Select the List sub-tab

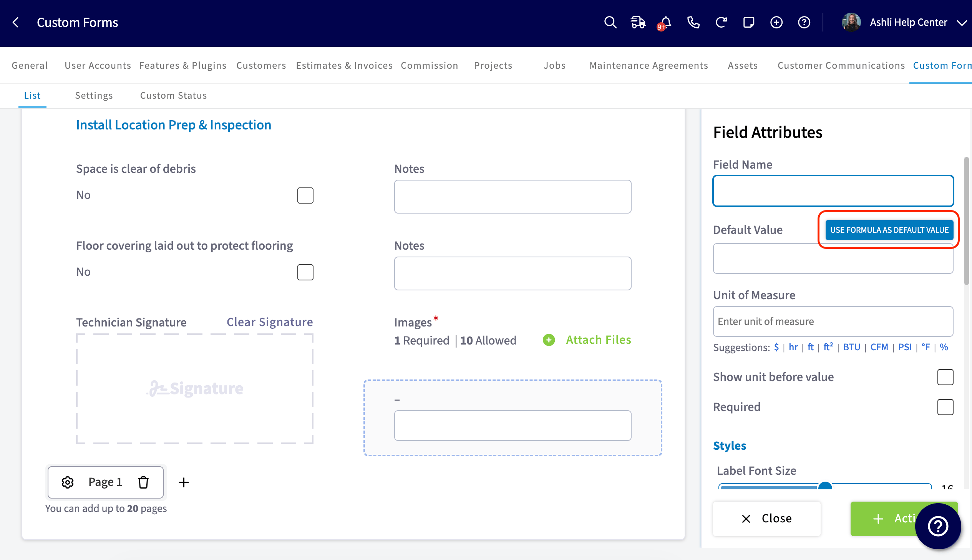[32, 95]
